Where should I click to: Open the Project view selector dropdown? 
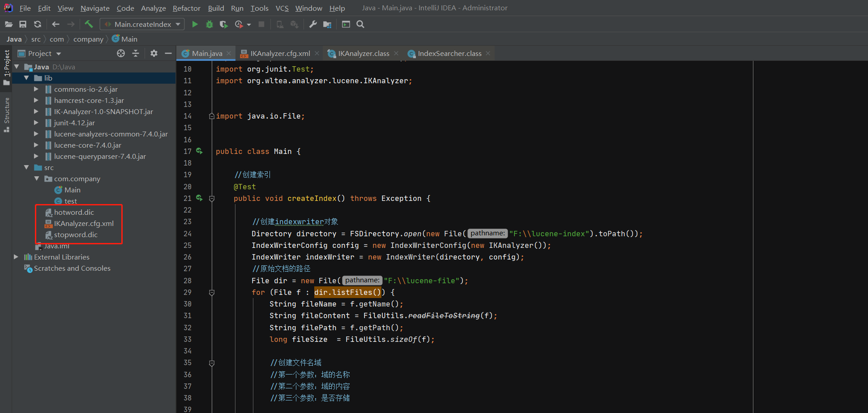point(39,53)
